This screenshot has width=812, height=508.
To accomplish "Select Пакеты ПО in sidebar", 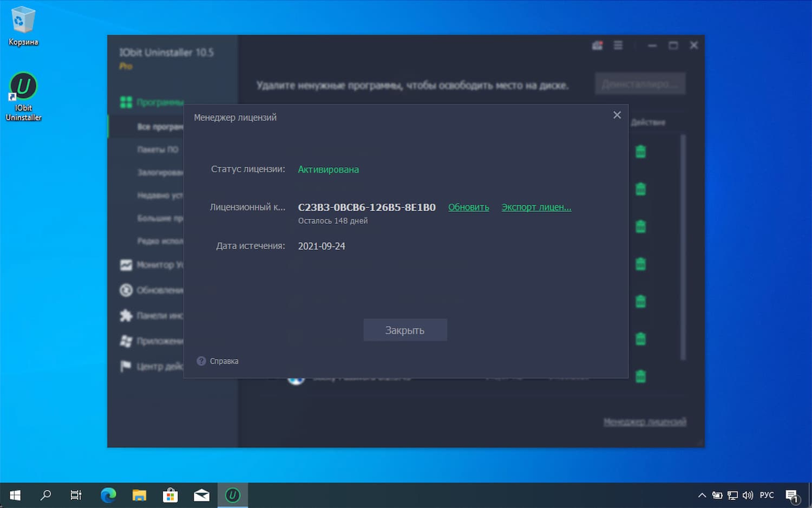I will (158, 149).
